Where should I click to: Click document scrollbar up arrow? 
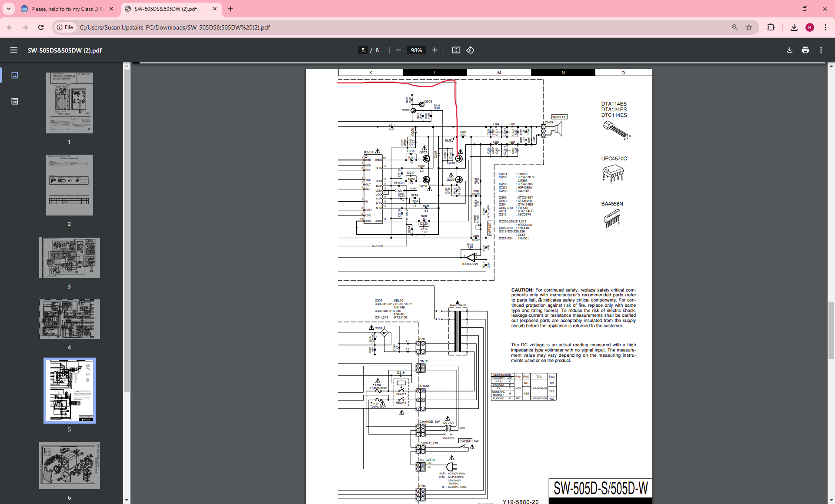(831, 66)
